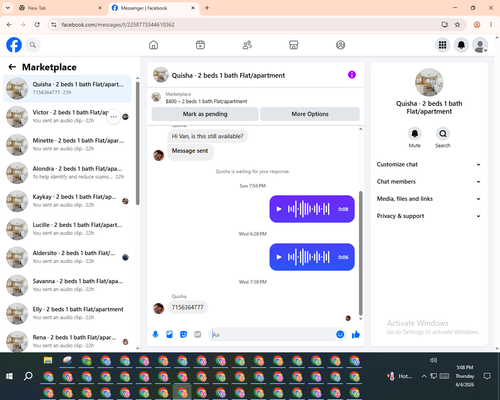Viewport: 500px width, 400px height.
Task: Open the tab search dropdown arrow
Action: tap(7, 8)
